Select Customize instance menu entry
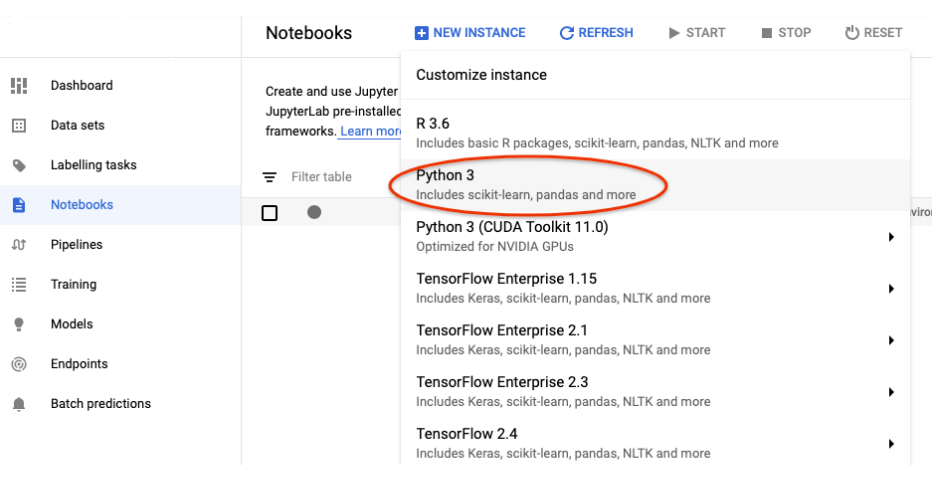The width and height of the screenshot is (937, 477). [481, 75]
